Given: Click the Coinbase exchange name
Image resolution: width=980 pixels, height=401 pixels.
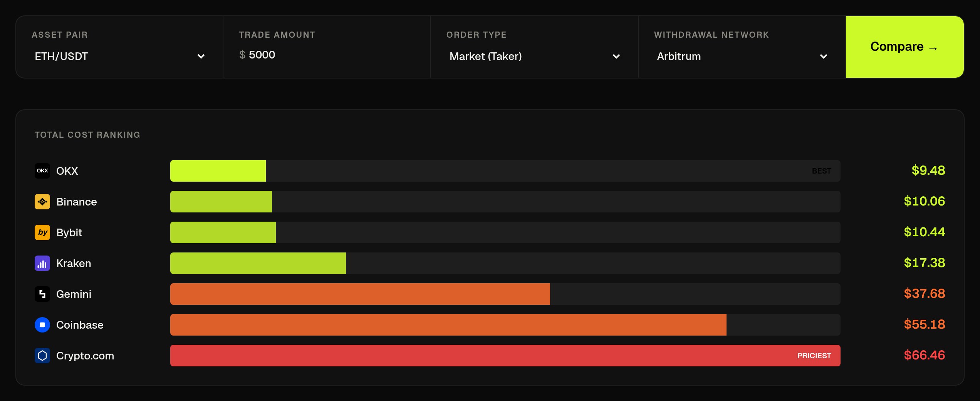Looking at the screenshot, I should pyautogui.click(x=80, y=325).
